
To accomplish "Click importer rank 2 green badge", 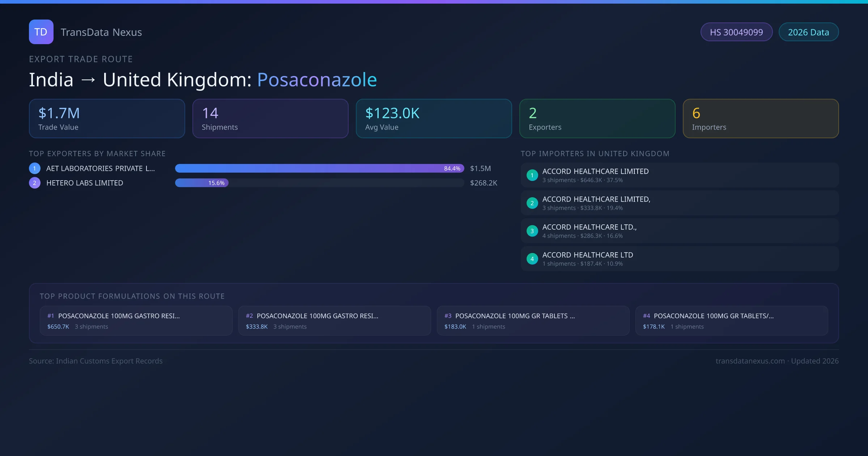I will 532,203.
